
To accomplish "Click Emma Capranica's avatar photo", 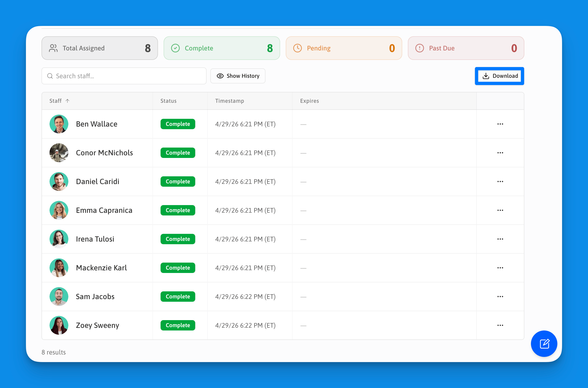I will pyautogui.click(x=59, y=210).
